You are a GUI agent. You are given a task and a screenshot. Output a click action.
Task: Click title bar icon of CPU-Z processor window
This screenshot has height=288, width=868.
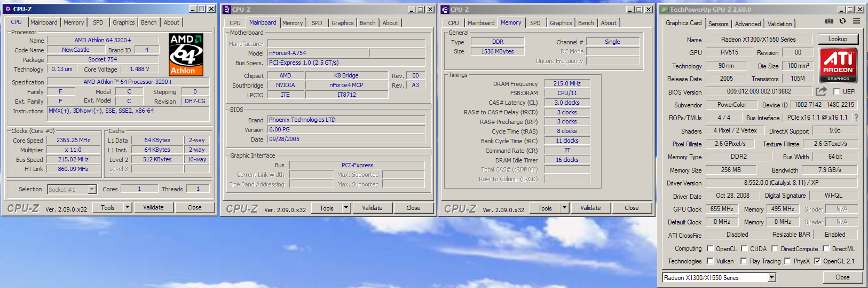coord(8,9)
